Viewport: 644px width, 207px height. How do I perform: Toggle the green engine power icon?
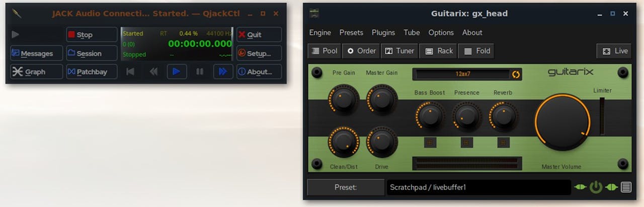click(596, 187)
